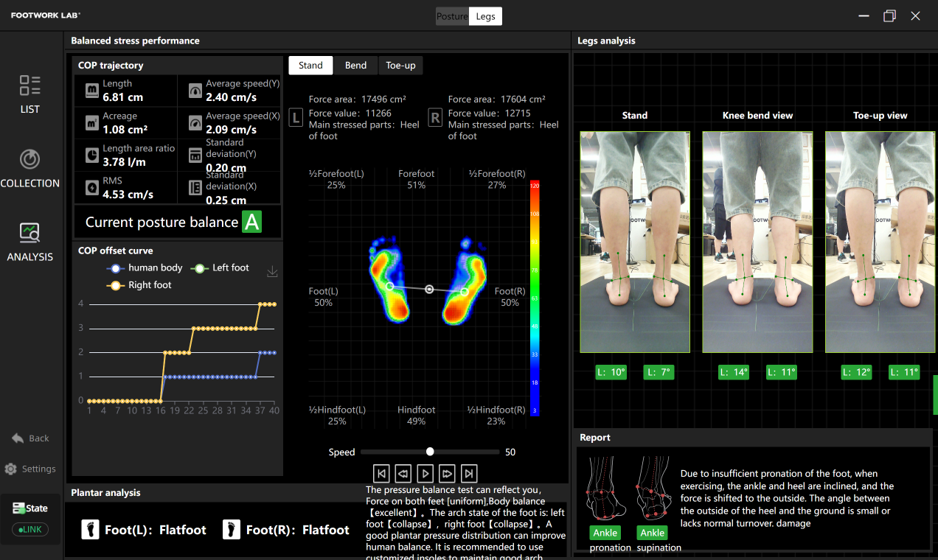Image resolution: width=938 pixels, height=560 pixels.
Task: Step forward one frame in playback
Action: click(447, 473)
